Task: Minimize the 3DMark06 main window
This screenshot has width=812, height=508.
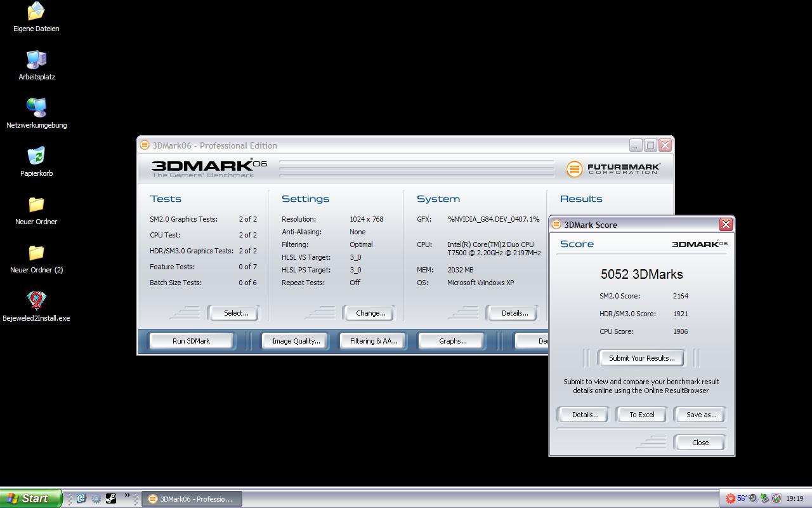Action: point(636,145)
